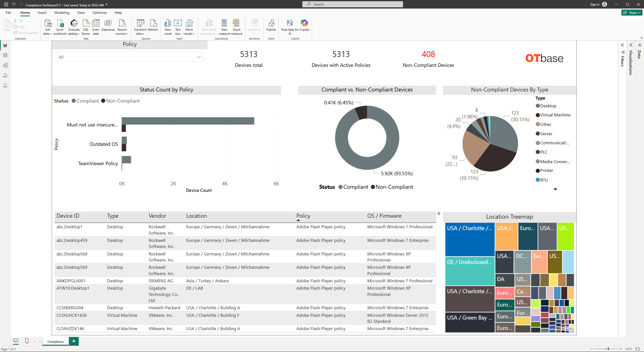Insert a New visual

tap(168, 23)
